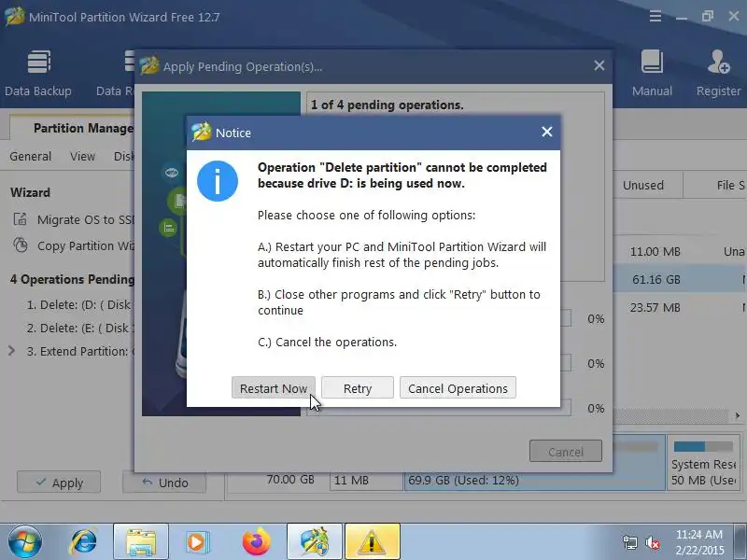Click the 70.00 GB disk size label
This screenshot has width=747, height=560.
pyautogui.click(x=290, y=479)
